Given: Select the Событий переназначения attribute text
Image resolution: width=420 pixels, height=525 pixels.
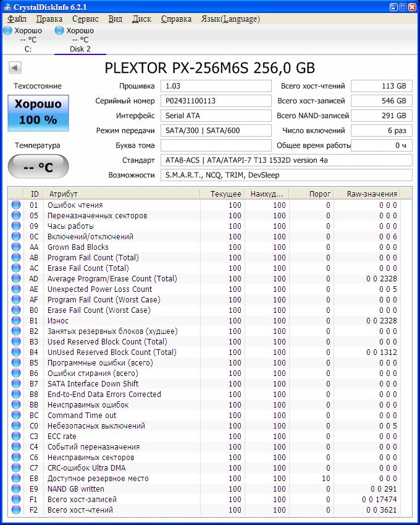Looking at the screenshot, I should [94, 446].
